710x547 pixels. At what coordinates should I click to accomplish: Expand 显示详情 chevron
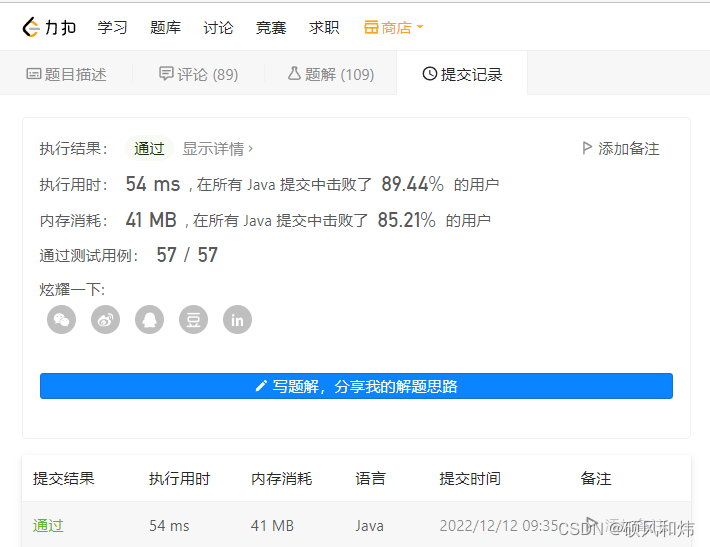coord(250,149)
